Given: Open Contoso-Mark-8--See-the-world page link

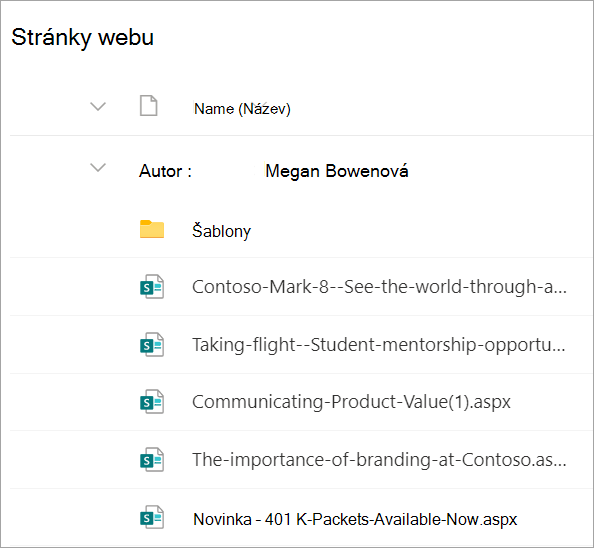Looking at the screenshot, I should (x=379, y=287).
